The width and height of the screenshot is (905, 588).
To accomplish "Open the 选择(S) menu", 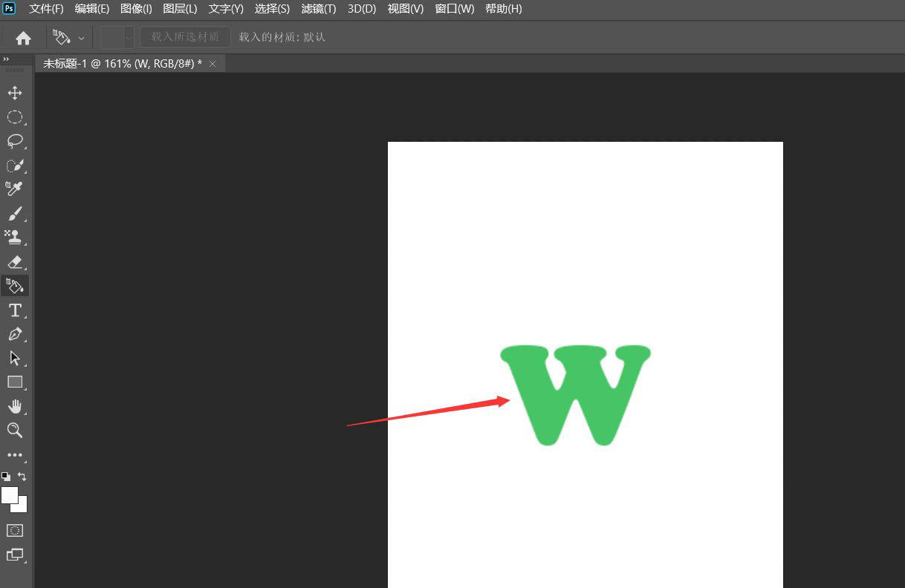I will click(272, 9).
